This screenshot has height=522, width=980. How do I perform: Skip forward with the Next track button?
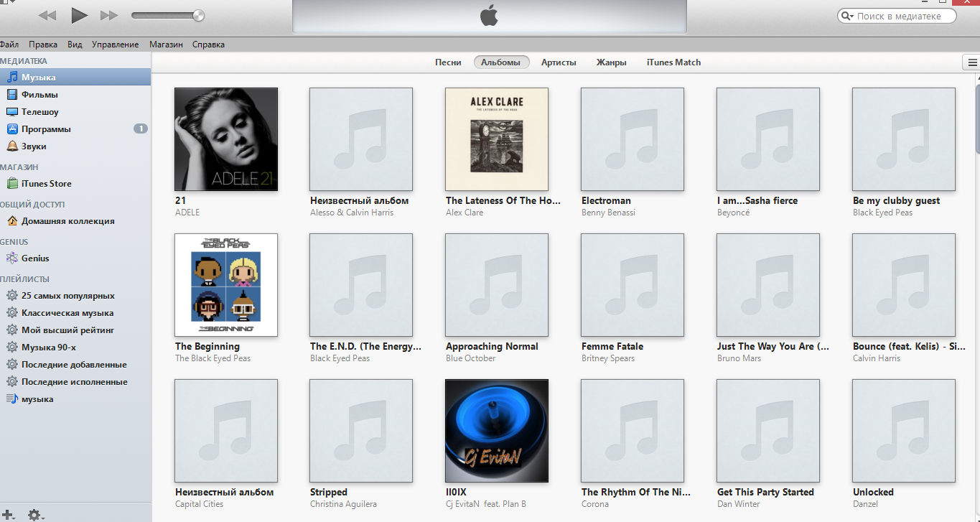click(x=109, y=15)
